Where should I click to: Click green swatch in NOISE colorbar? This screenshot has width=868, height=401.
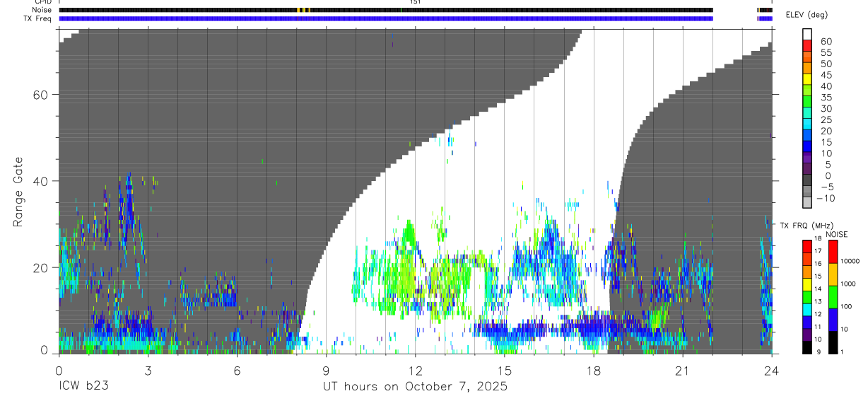coord(832,296)
